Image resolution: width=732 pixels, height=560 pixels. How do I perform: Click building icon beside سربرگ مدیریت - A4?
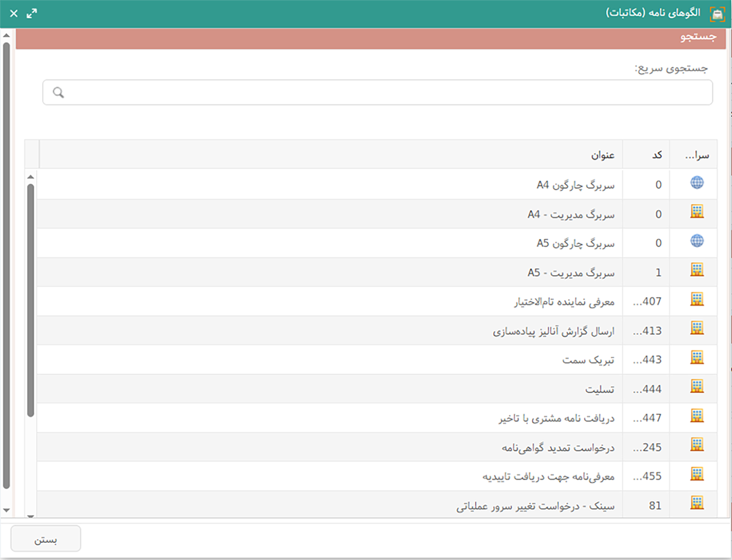point(697,212)
